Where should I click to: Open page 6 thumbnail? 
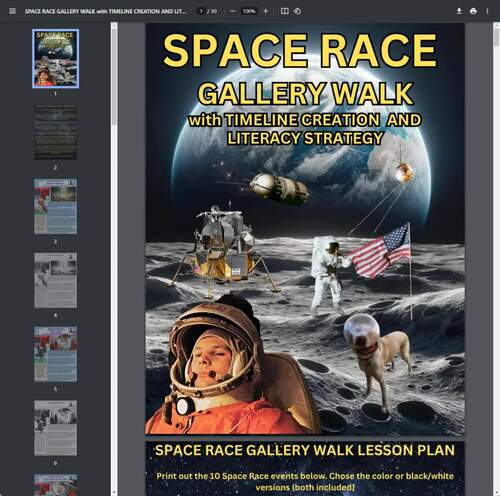(x=56, y=428)
